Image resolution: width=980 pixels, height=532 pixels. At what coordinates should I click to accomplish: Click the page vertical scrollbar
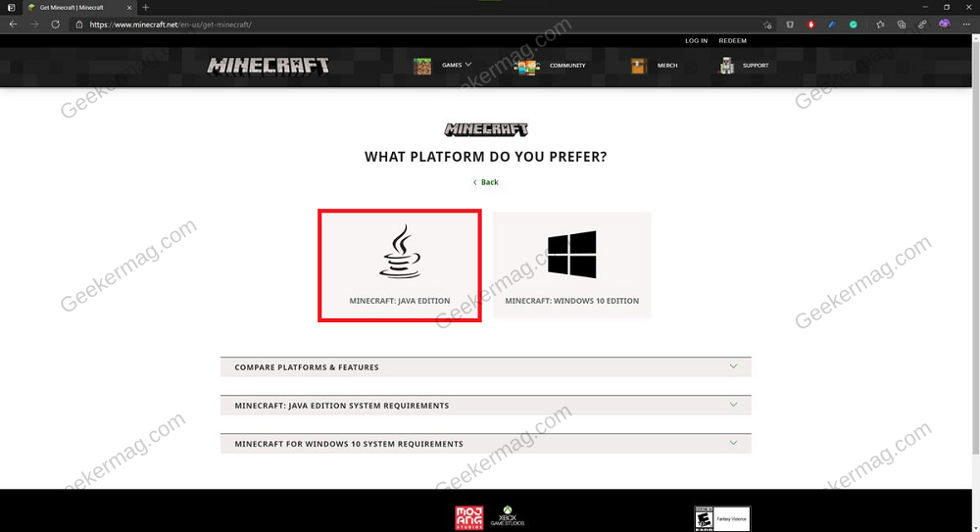click(976, 250)
